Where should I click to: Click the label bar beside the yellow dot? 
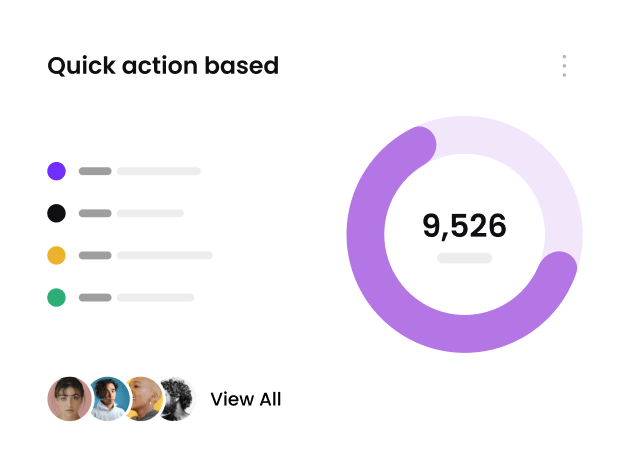click(165, 255)
